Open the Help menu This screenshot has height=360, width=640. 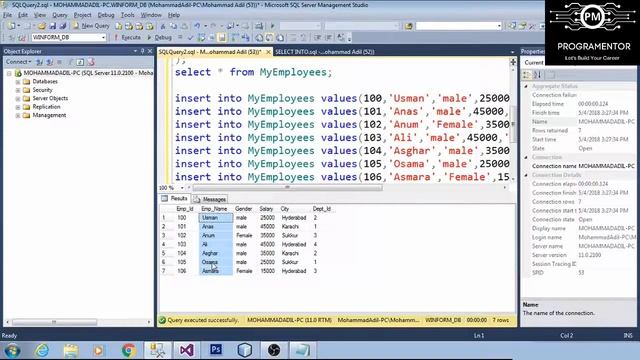click(174, 15)
